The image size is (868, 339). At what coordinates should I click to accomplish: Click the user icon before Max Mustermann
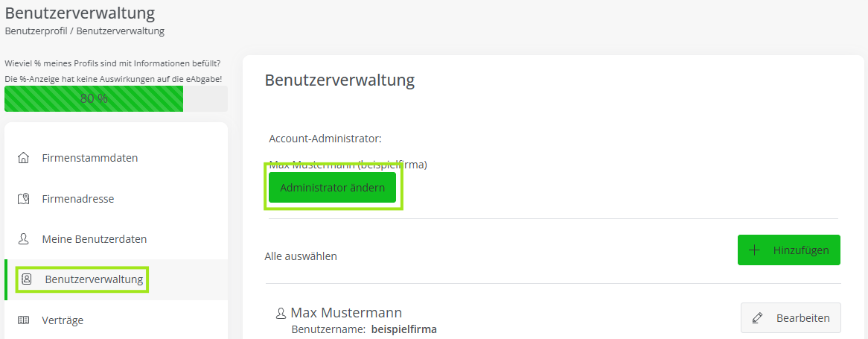(281, 314)
